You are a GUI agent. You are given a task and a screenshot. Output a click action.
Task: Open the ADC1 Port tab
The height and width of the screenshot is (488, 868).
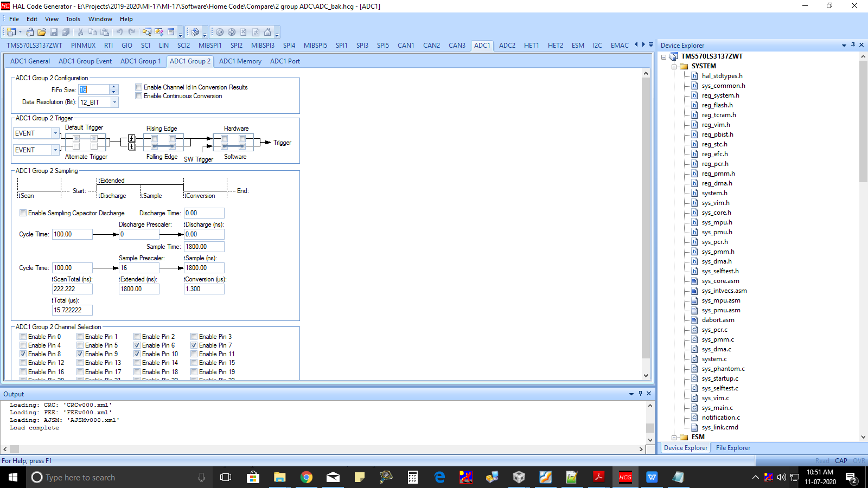285,61
